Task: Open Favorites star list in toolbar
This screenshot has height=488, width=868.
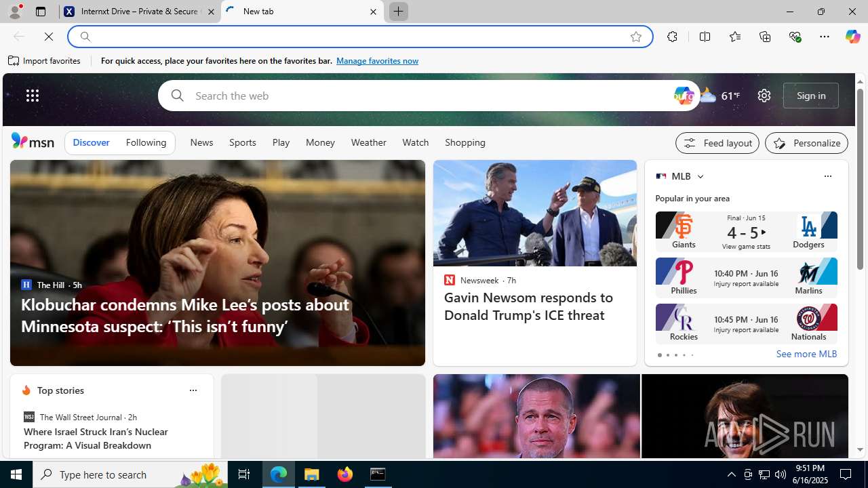Action: click(x=734, y=37)
